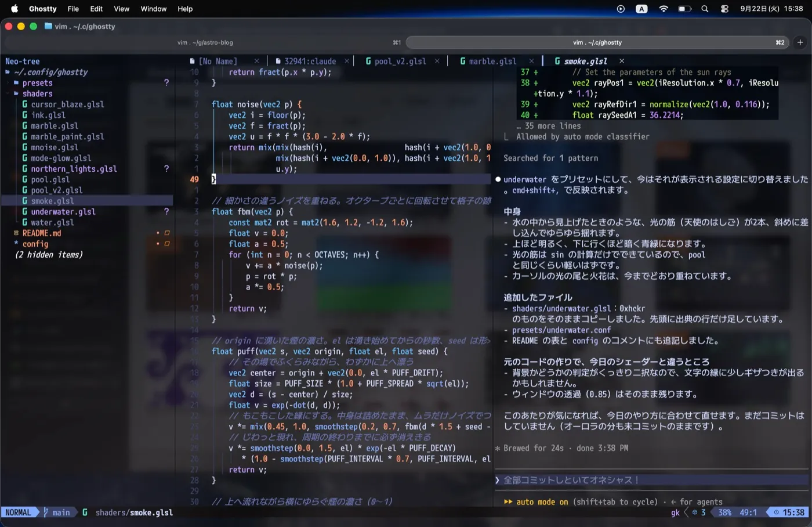Click the Wi-Fi status icon

tap(664, 9)
